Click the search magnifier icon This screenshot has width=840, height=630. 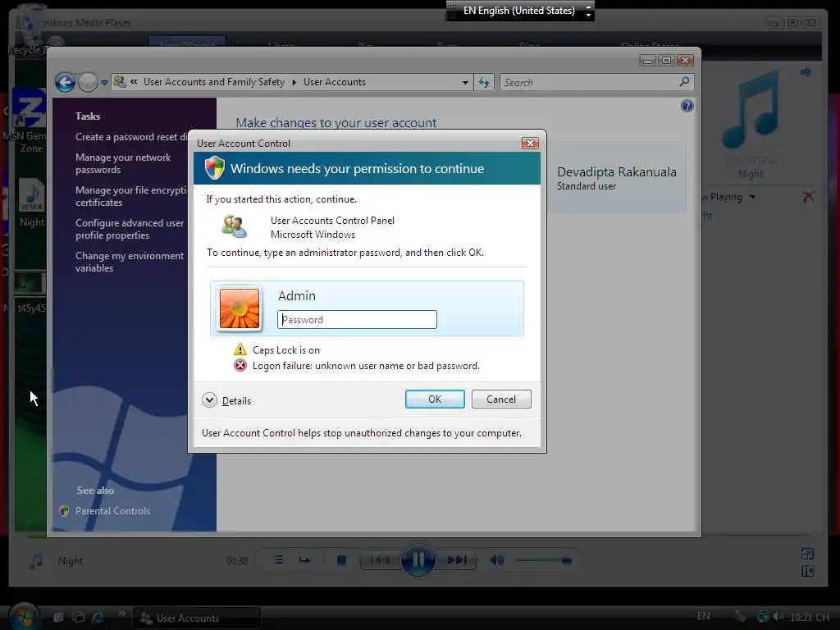(684, 82)
